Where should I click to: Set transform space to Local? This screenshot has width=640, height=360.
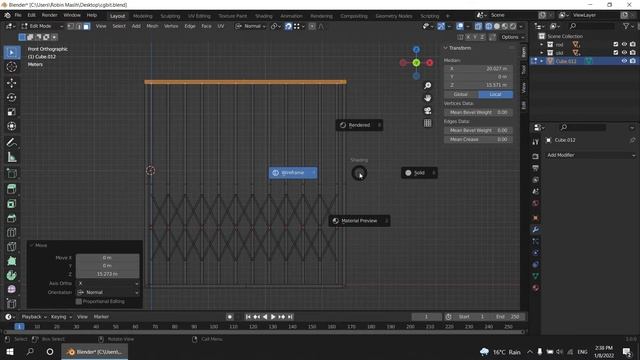[496, 94]
